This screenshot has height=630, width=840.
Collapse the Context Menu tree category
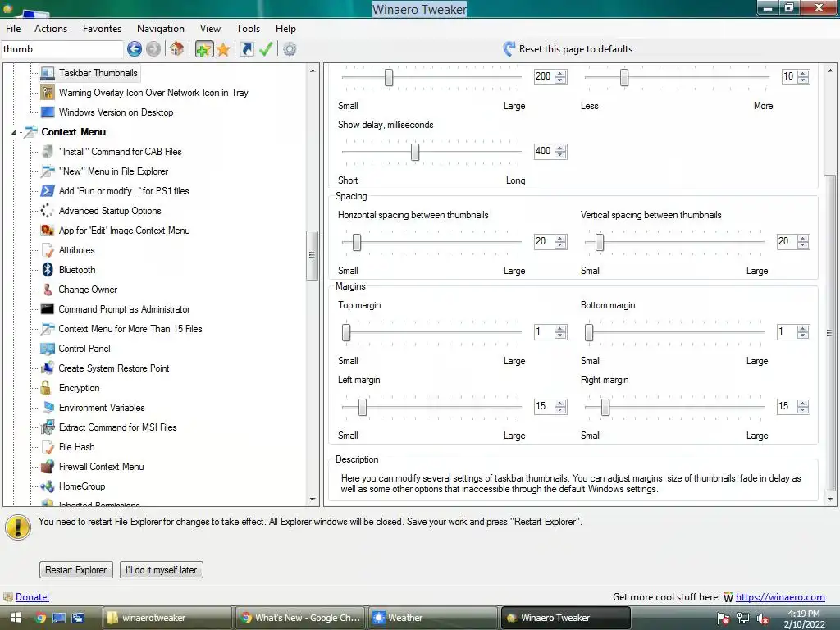[x=15, y=132]
